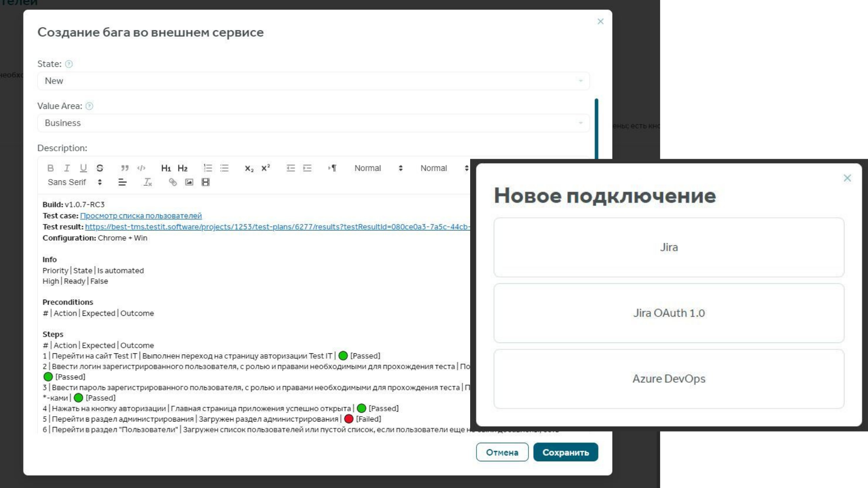
Task: Show help tooltip next to State
Action: [x=69, y=64]
